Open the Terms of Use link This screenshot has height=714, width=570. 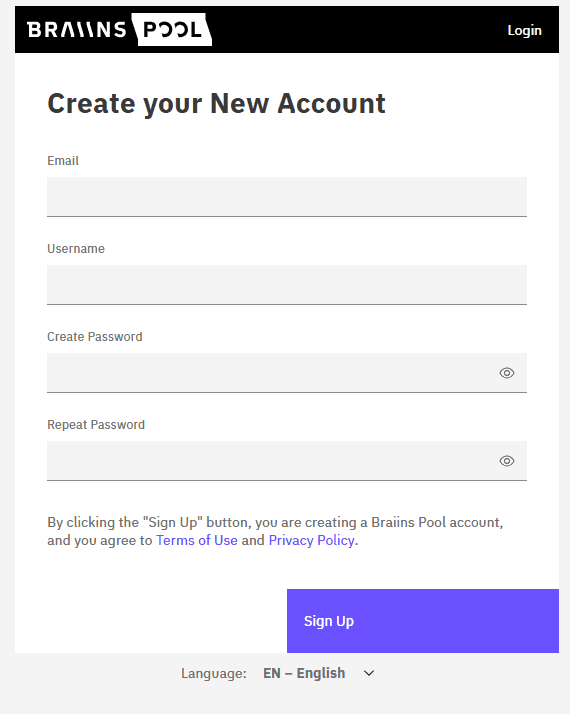pyautogui.click(x=197, y=540)
